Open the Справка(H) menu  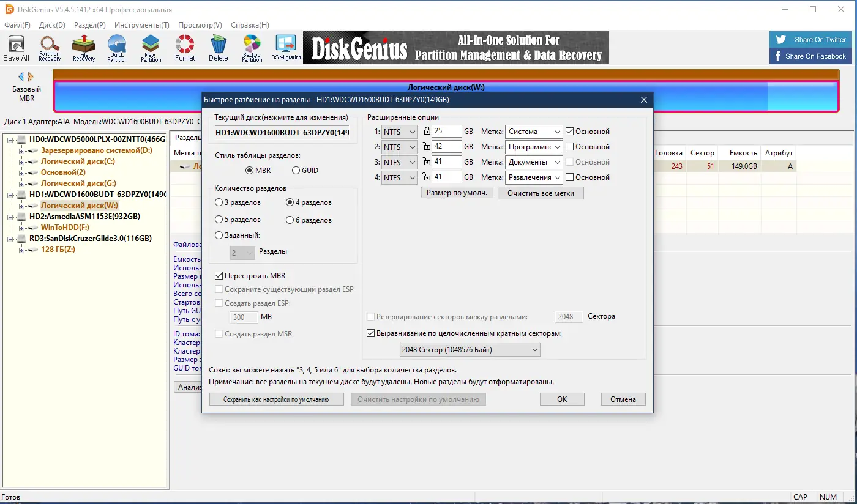250,25
